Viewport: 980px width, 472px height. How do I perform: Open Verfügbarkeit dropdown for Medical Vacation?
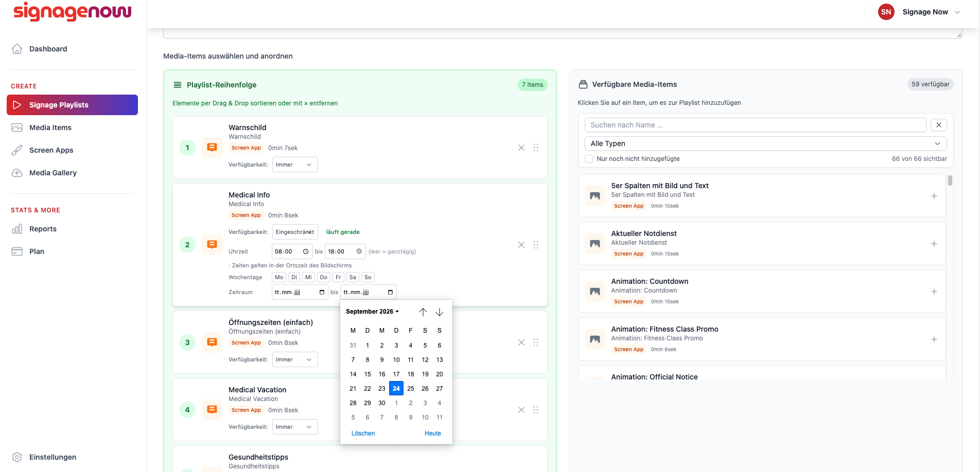295,427
